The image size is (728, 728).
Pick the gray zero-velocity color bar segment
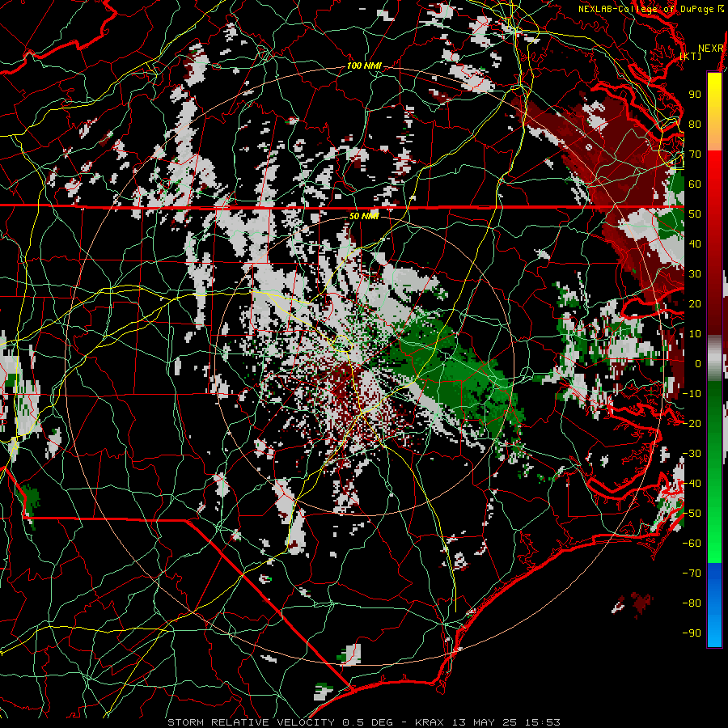pyautogui.click(x=714, y=360)
